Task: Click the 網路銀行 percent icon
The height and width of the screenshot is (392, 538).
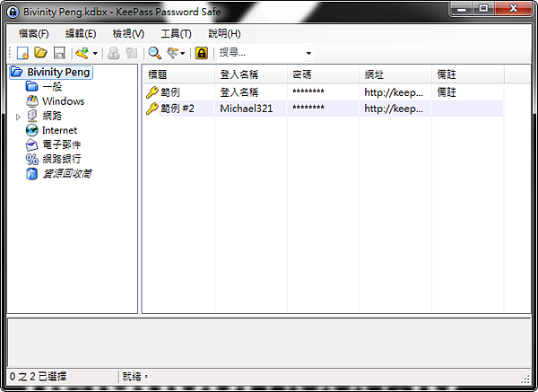Action: [32, 160]
